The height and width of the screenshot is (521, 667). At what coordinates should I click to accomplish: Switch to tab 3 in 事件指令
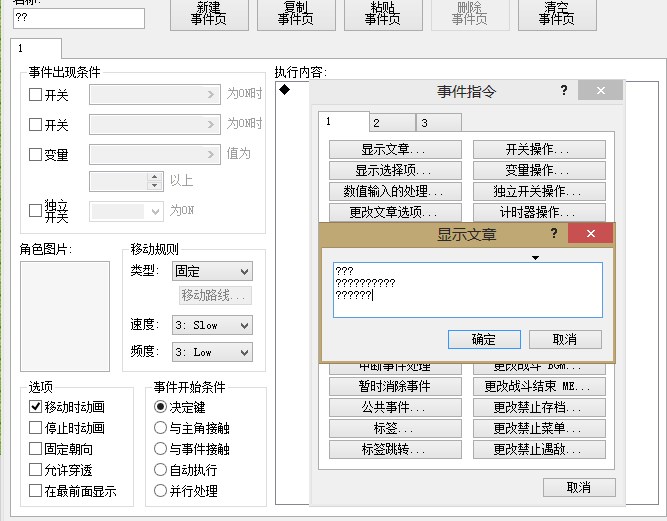click(439, 123)
